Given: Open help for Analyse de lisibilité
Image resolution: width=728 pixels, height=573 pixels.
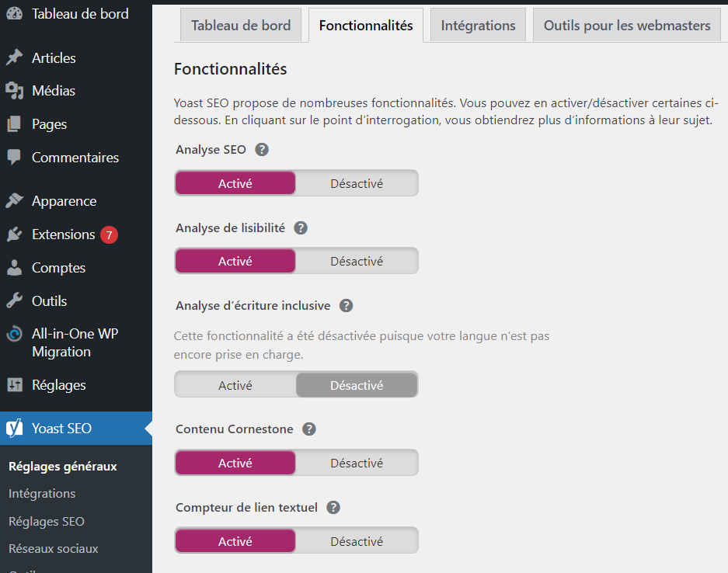Looking at the screenshot, I should point(301,228).
